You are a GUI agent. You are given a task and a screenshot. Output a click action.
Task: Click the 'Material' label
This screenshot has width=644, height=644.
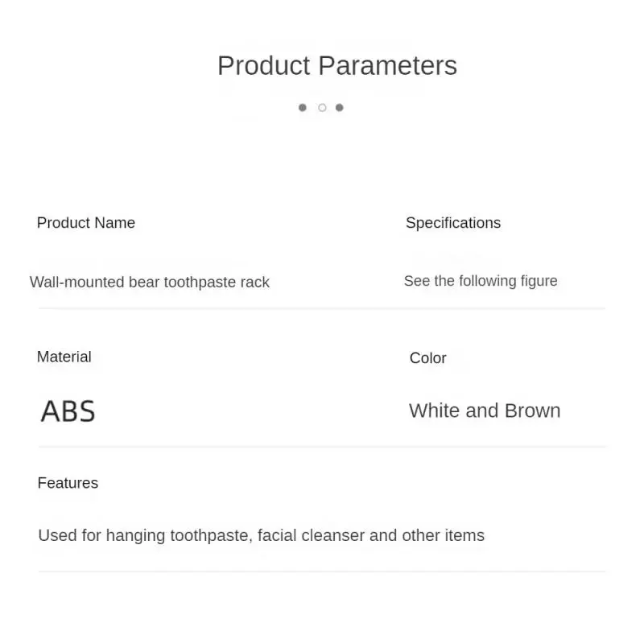tap(64, 357)
